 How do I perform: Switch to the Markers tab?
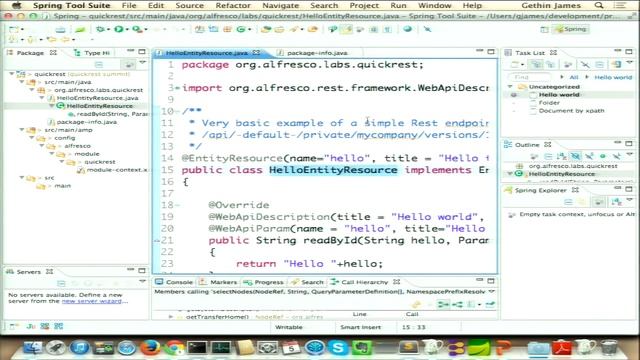point(219,282)
